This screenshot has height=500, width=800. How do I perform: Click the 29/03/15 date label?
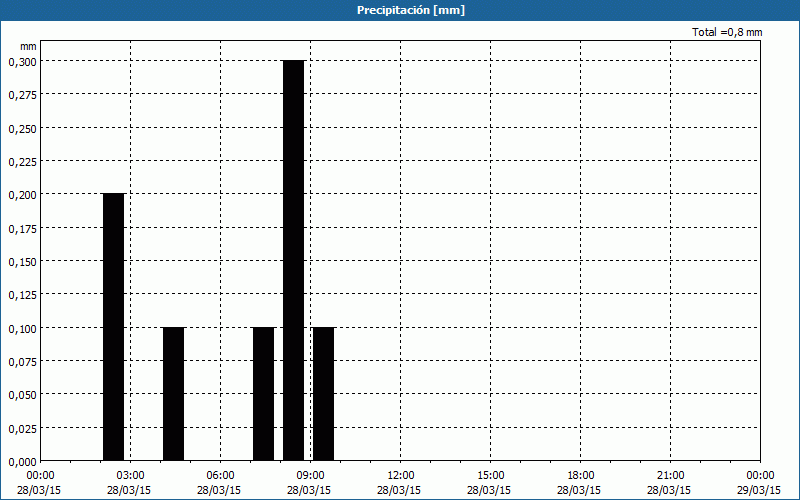point(759,490)
